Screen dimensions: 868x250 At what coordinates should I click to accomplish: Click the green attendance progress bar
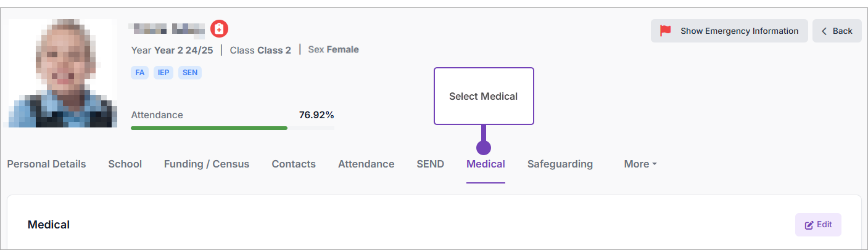pyautogui.click(x=209, y=128)
